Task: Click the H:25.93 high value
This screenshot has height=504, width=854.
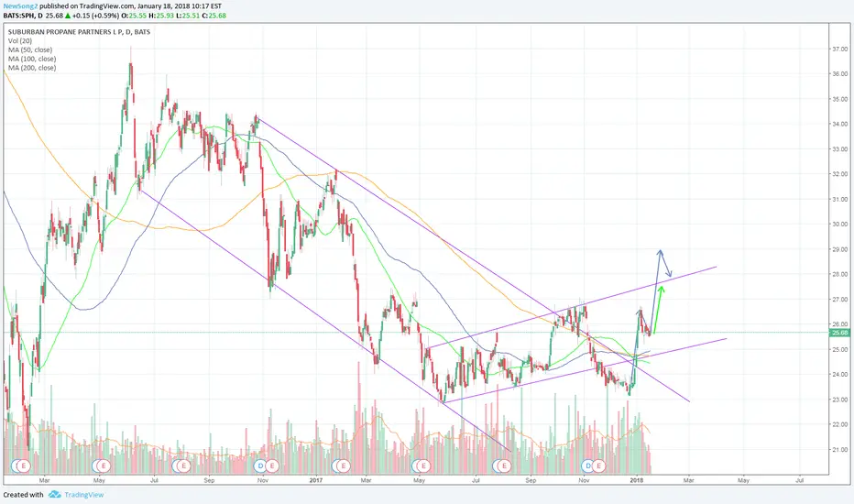Action: [159, 16]
